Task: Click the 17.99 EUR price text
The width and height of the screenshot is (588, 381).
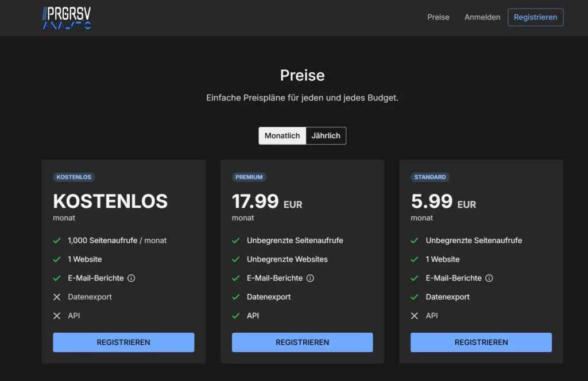Action: coord(266,202)
